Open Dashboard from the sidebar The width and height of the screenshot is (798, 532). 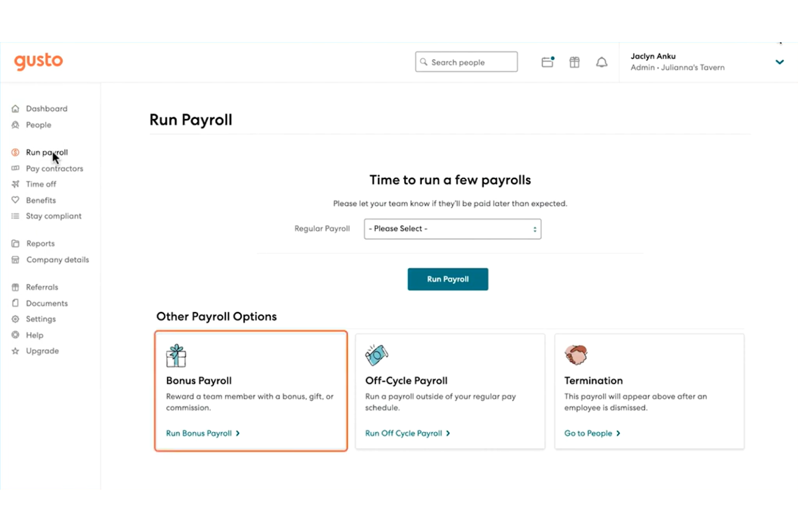coord(47,109)
